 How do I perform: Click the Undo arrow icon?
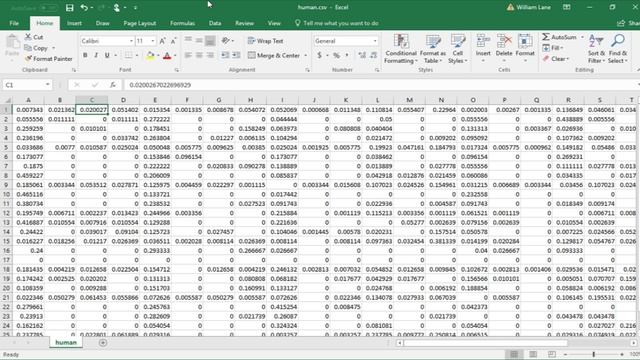[x=84, y=7]
